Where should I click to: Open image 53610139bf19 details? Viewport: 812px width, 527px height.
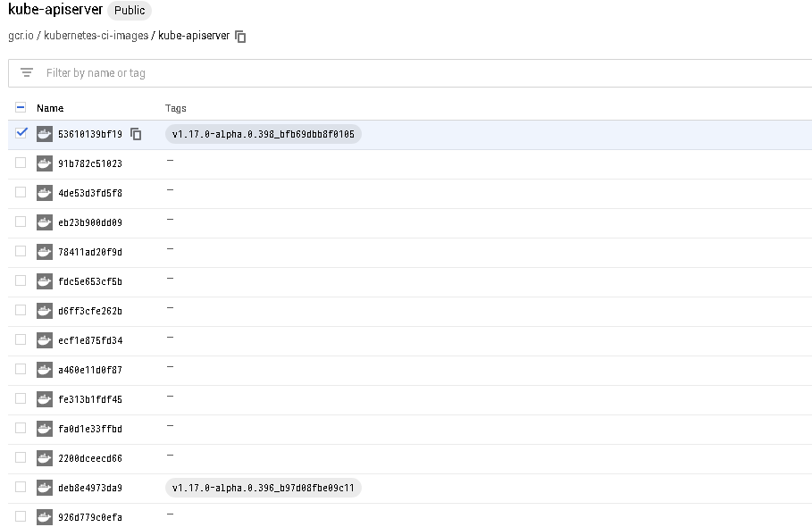(x=90, y=135)
